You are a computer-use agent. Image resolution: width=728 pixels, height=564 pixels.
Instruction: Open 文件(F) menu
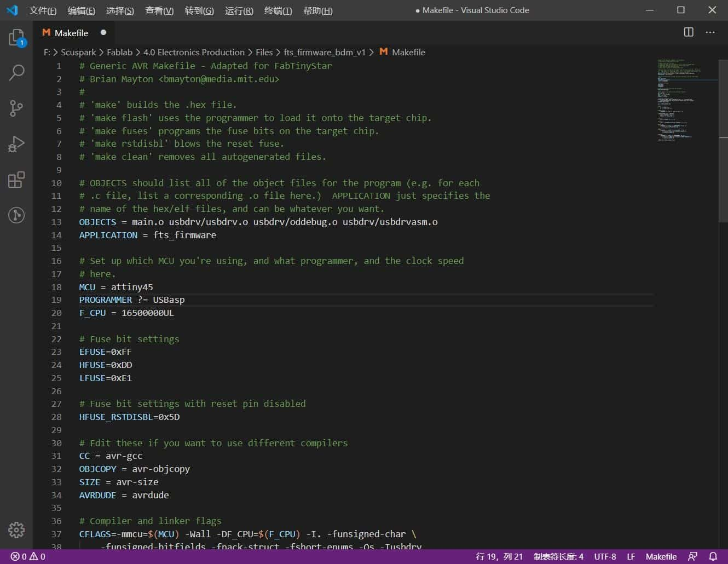point(43,10)
